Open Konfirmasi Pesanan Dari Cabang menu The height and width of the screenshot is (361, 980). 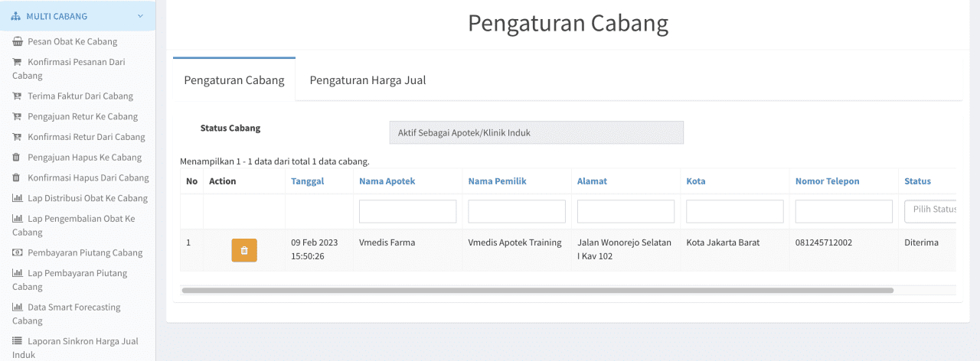[69, 69]
